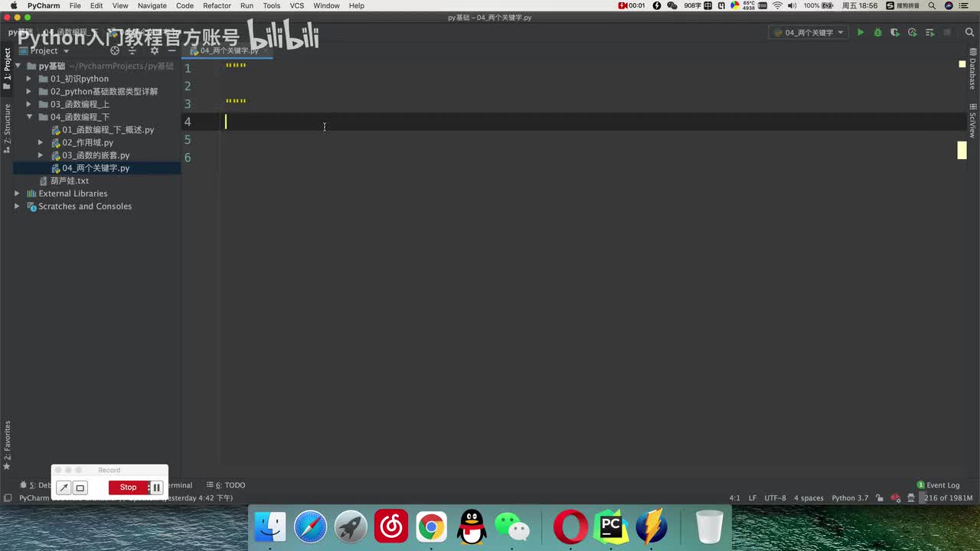Click the Python 3.7 interpreter widget
Viewport: 980px width, 551px height.
click(850, 498)
